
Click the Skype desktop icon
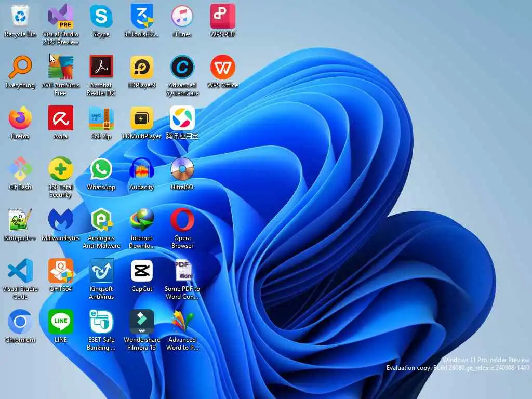tap(101, 16)
